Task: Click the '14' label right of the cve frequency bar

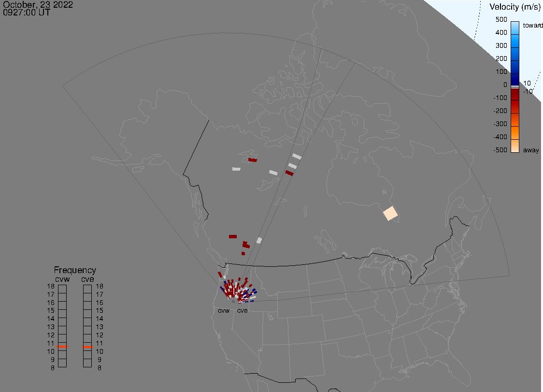Action: click(x=100, y=319)
